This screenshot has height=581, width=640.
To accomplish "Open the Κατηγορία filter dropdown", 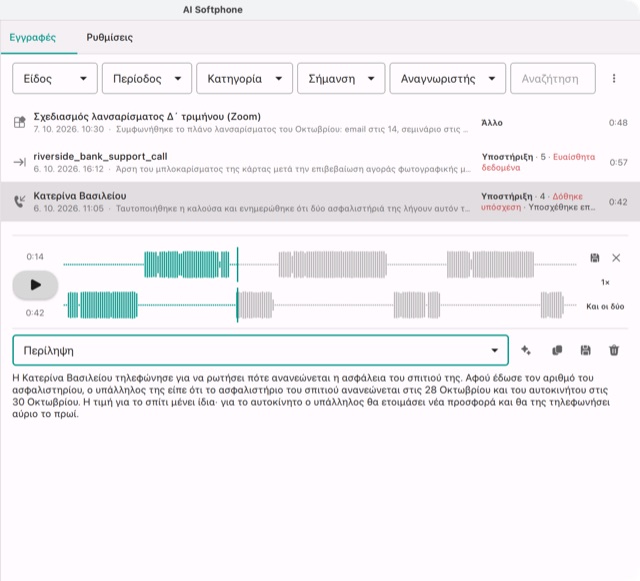I will coord(244,78).
